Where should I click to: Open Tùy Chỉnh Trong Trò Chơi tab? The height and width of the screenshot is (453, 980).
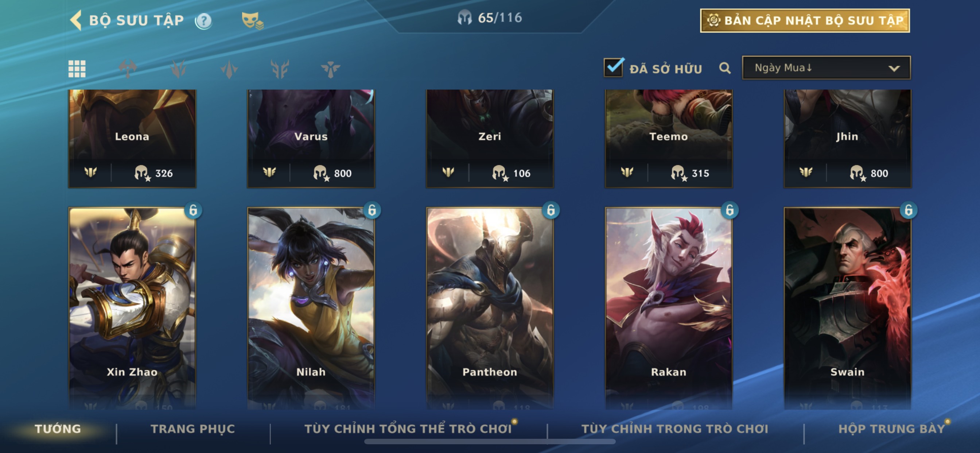(674, 429)
